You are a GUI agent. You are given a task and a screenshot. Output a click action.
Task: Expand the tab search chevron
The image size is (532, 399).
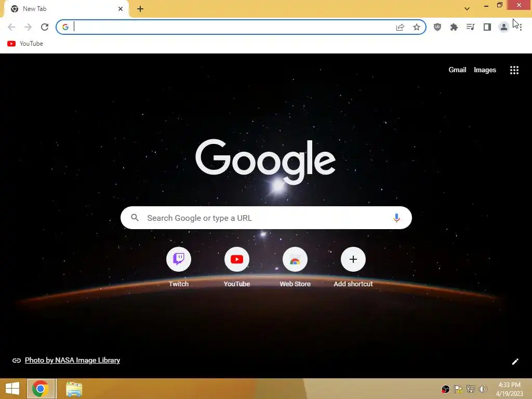pos(467,9)
